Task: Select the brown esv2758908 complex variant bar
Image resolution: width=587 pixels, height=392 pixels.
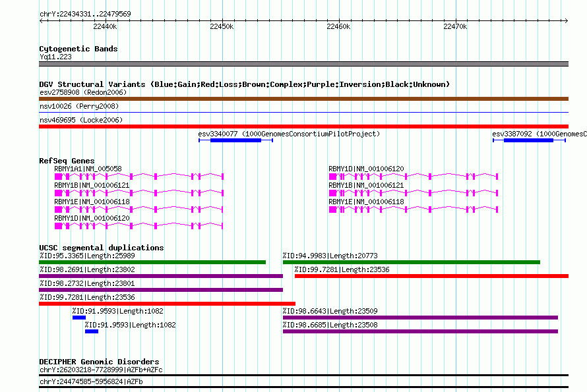Action: tap(303, 99)
